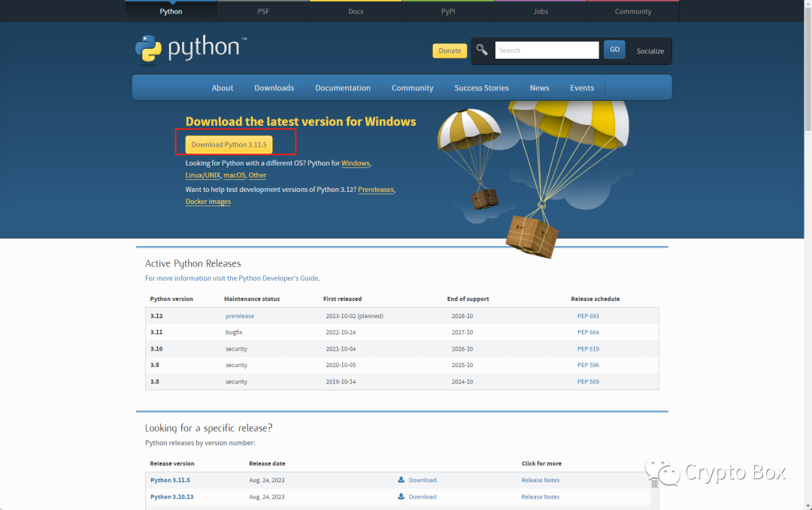Open Release Notes for Python 3.10.13
Screen dimensions: 812x510
540,496
